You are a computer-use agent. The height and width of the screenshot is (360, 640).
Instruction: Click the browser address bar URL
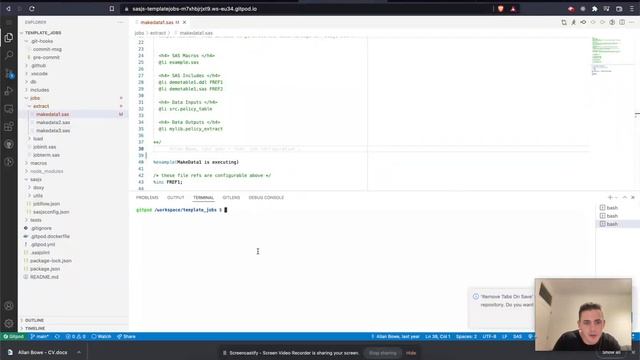(x=195, y=9)
